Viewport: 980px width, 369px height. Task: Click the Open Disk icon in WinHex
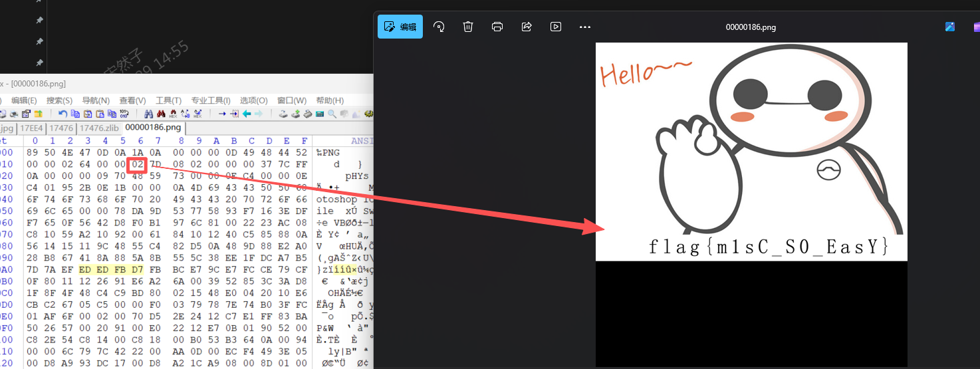283,114
